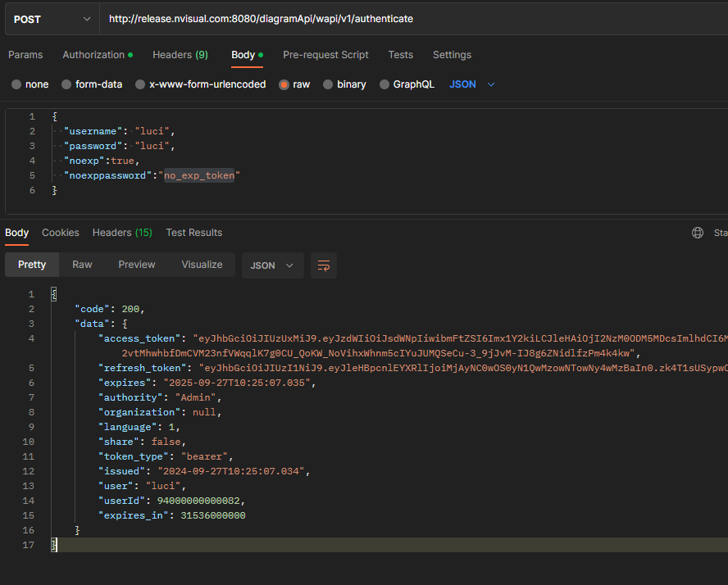Click the word wrap icon in response toolbar

[x=324, y=265]
